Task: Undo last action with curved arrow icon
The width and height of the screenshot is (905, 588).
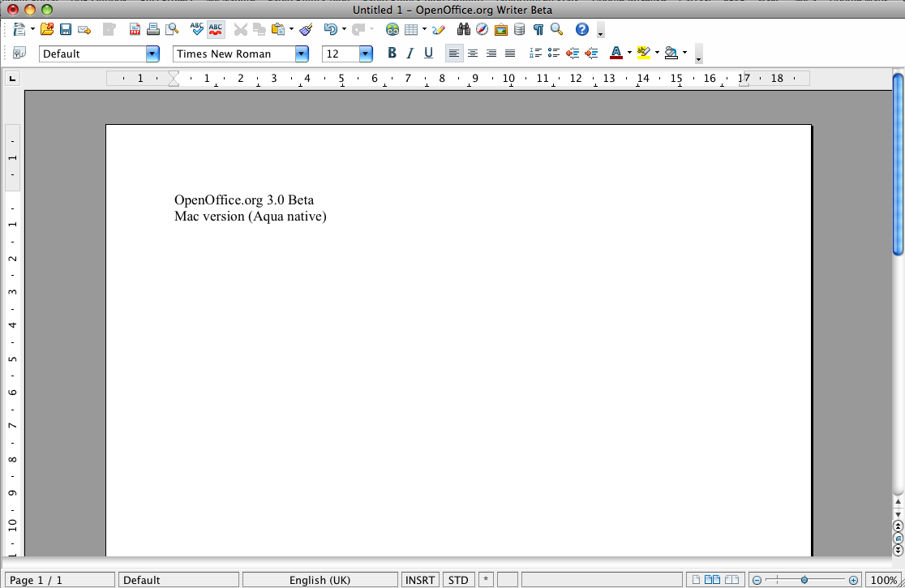Action: point(330,29)
